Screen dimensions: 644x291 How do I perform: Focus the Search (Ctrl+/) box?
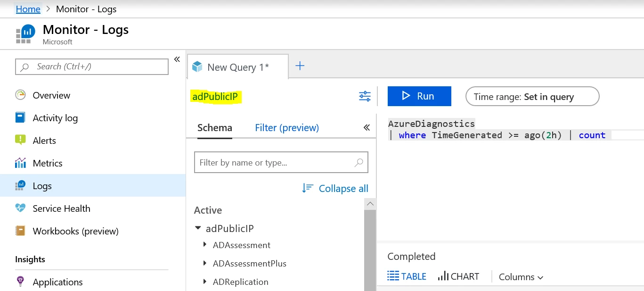point(92,67)
